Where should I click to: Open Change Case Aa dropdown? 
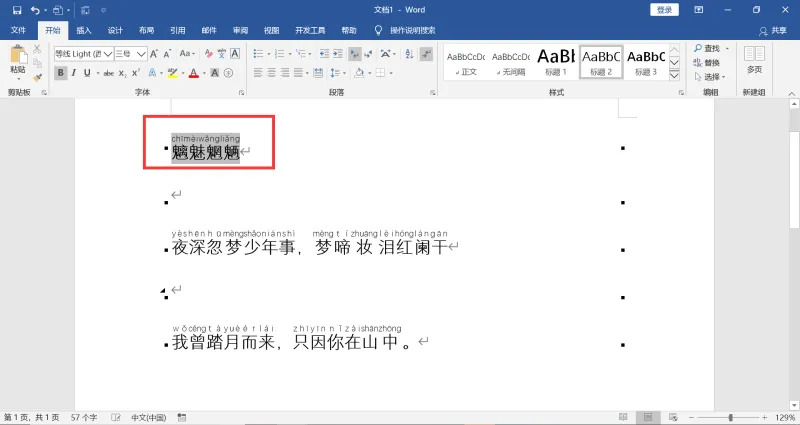pyautogui.click(x=187, y=54)
